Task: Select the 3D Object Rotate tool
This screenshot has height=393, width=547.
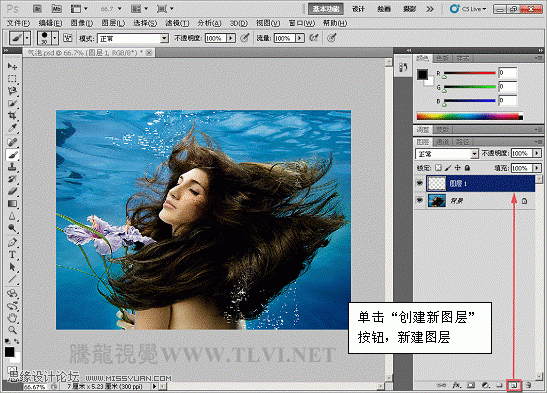Action: click(x=12, y=293)
